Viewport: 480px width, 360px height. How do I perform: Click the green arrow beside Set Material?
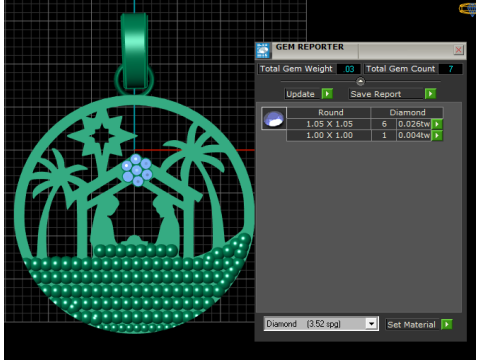coord(447,324)
